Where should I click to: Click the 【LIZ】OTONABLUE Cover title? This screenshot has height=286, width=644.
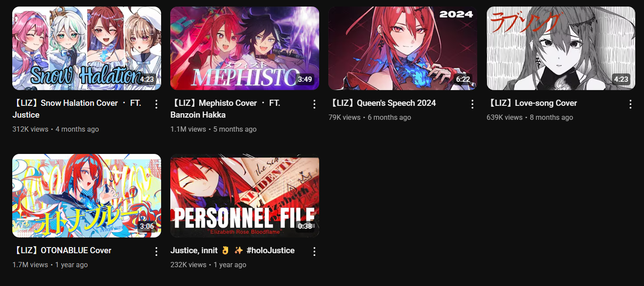point(62,251)
